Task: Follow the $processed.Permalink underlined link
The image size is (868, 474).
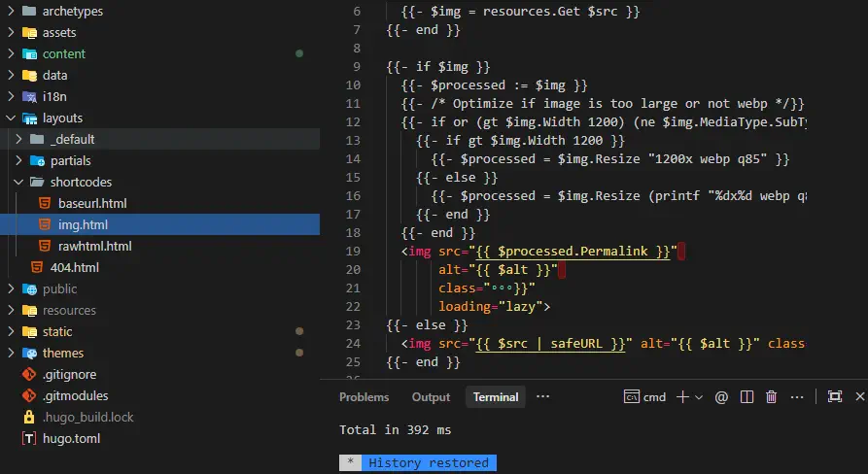Action: click(573, 252)
